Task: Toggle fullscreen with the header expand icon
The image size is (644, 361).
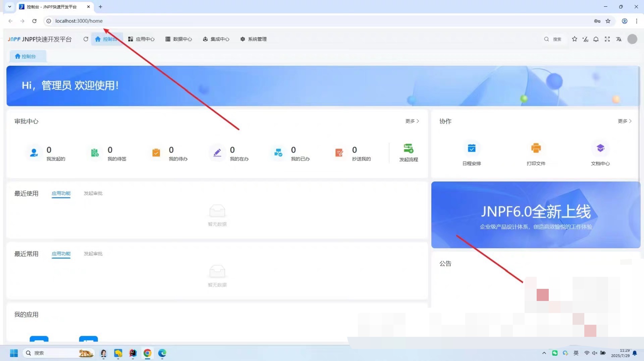Action: tap(607, 39)
